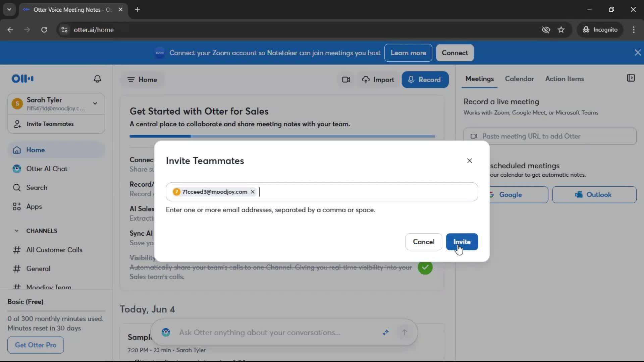Open a new browser tab
Viewport: 644px width, 362px height.
[138, 9]
